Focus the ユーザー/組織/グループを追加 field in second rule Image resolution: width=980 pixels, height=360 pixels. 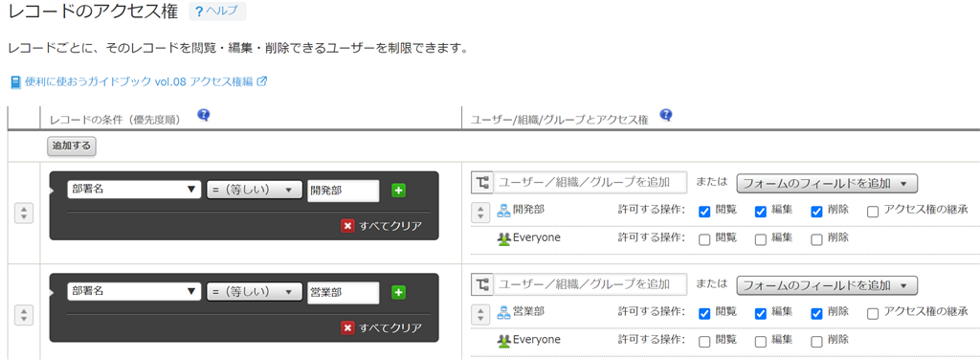[x=590, y=285]
